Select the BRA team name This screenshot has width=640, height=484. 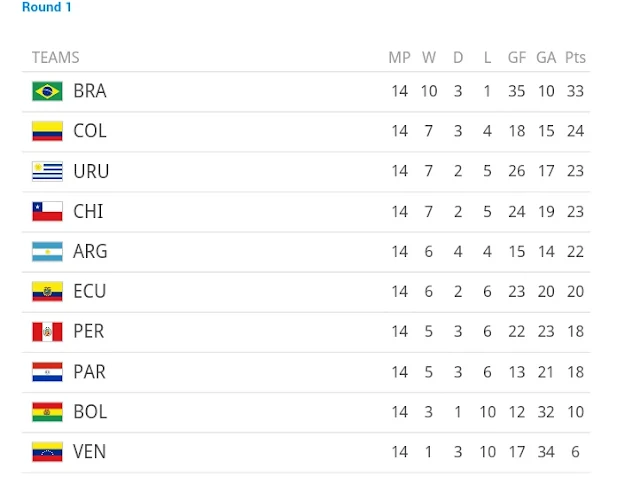point(90,91)
